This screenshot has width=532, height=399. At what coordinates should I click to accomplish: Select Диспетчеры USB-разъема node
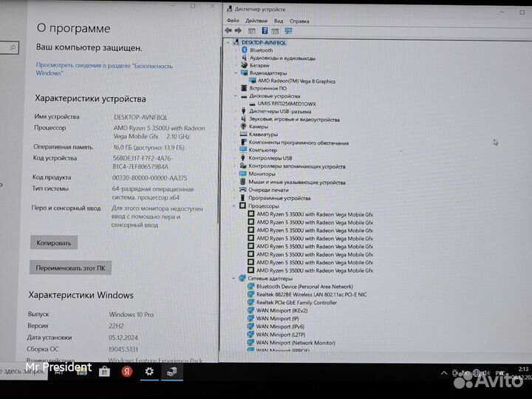pos(280,112)
